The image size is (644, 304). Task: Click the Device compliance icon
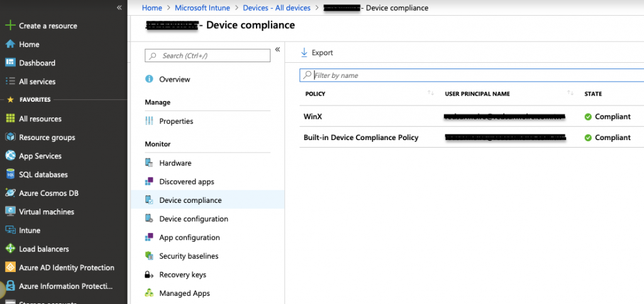pos(150,200)
